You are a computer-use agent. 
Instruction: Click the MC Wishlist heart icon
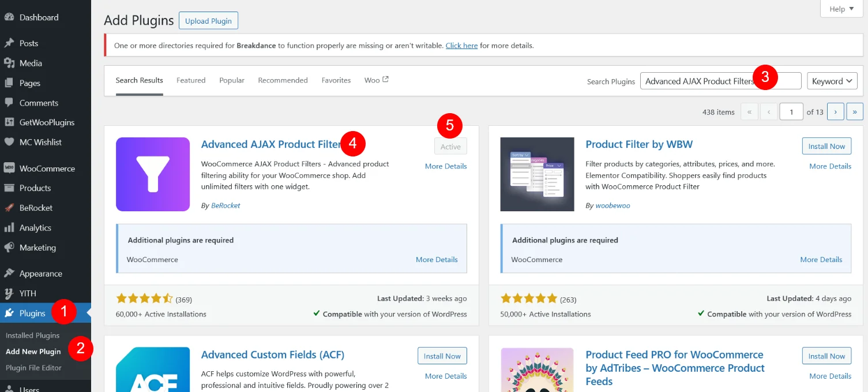9,142
